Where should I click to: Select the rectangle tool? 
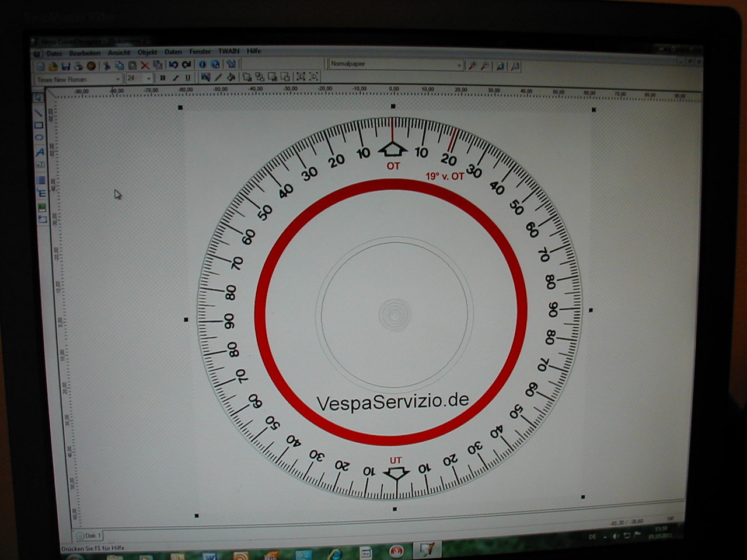39,125
